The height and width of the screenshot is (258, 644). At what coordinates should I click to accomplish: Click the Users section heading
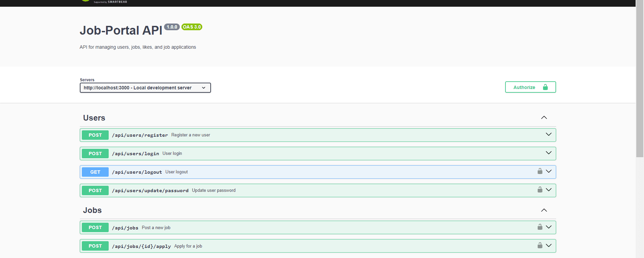(94, 118)
